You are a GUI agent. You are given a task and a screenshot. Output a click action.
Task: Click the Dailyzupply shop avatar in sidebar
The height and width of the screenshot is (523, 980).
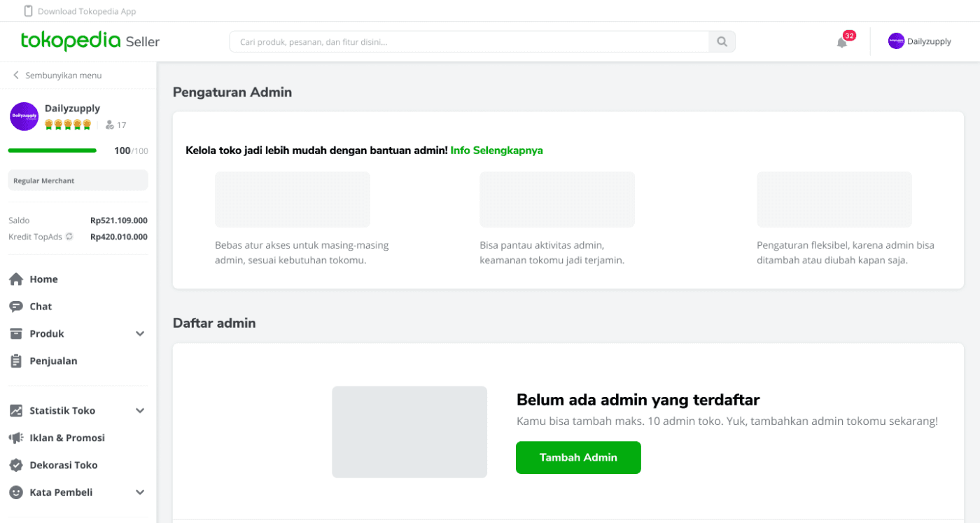(24, 116)
